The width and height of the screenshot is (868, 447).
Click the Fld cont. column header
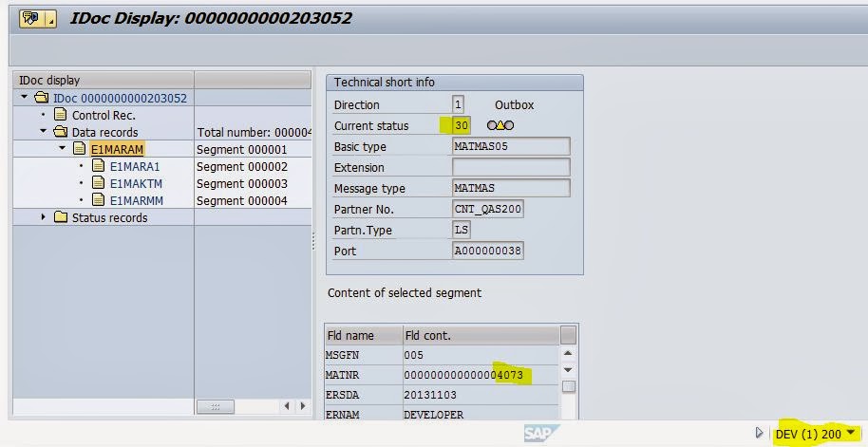click(x=481, y=335)
